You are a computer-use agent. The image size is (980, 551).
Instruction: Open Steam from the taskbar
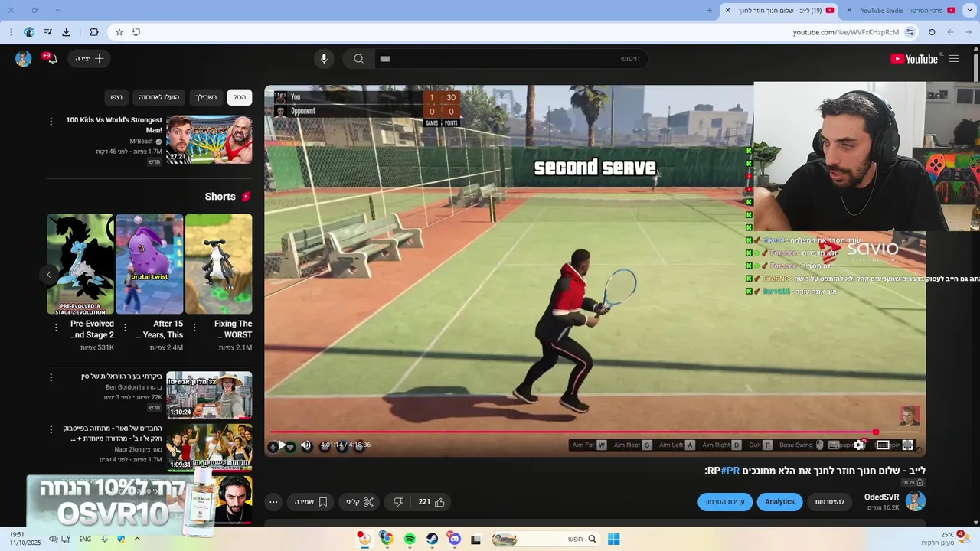(432, 539)
